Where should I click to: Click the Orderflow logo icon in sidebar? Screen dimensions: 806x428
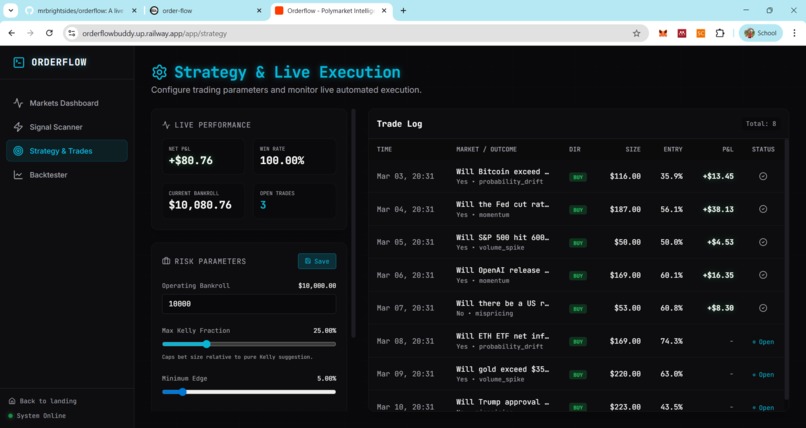[19, 63]
